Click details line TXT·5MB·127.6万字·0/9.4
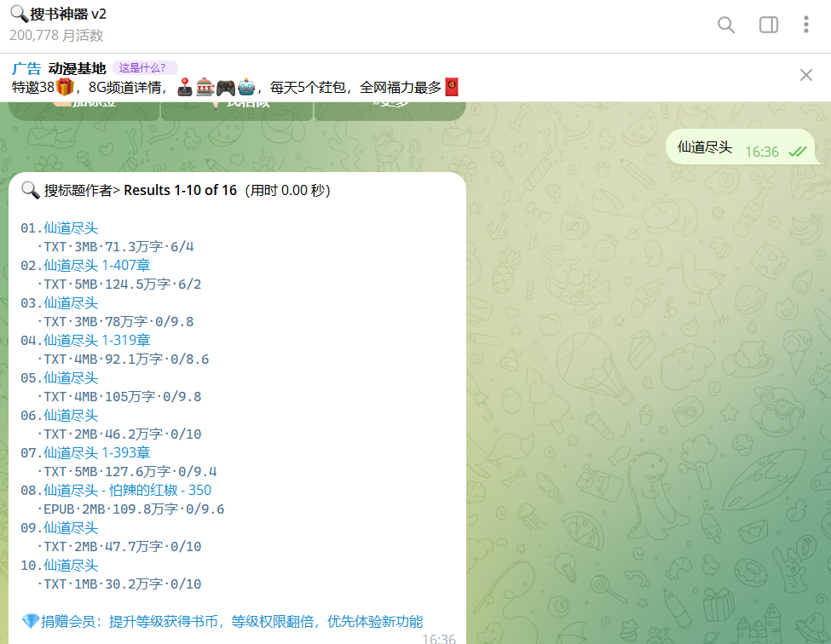 127,472
